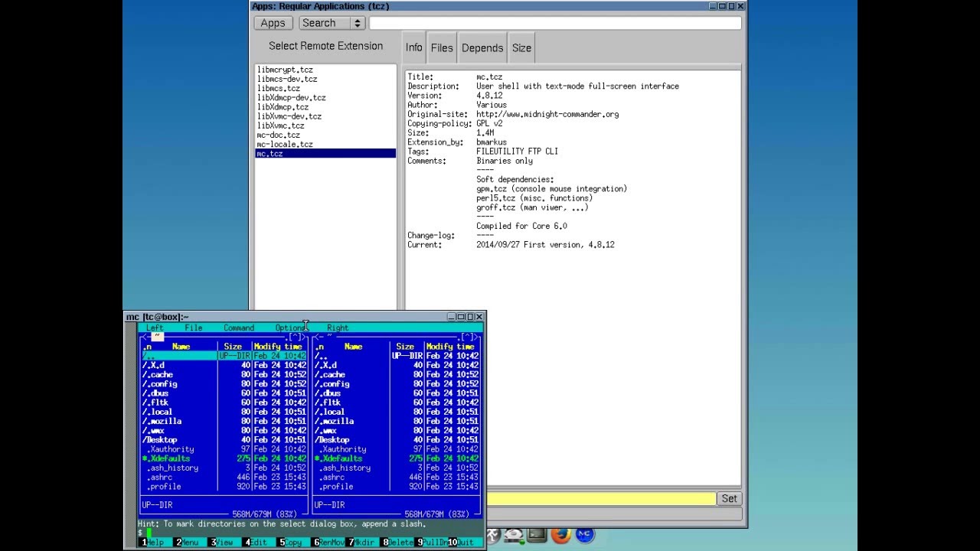The height and width of the screenshot is (551, 980).
Task: Select /.cache in the right mc panel
Action: click(396, 375)
